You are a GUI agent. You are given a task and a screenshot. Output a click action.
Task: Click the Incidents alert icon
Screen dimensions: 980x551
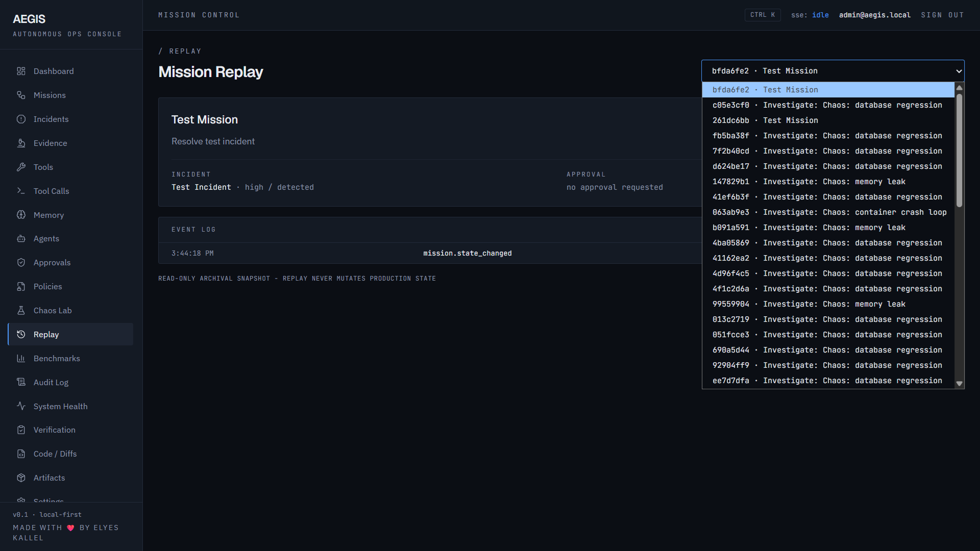tap(21, 119)
